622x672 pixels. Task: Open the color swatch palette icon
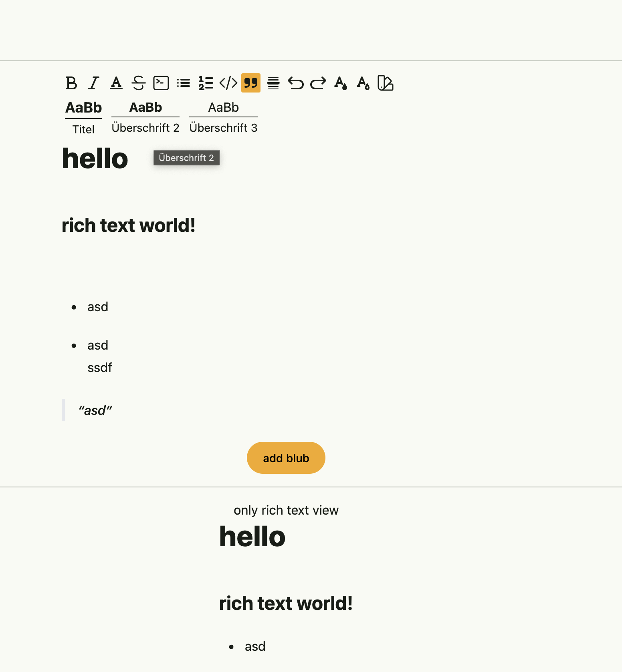[386, 83]
